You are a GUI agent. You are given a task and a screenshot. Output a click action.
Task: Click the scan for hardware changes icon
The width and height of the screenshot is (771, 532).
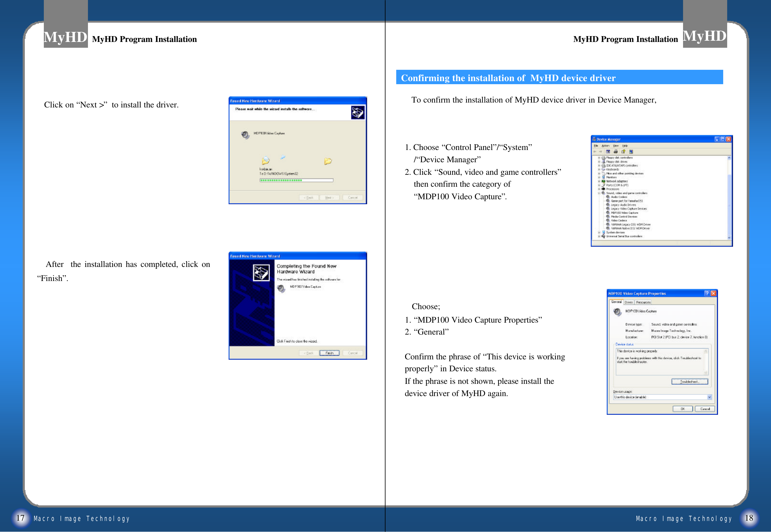coord(631,152)
